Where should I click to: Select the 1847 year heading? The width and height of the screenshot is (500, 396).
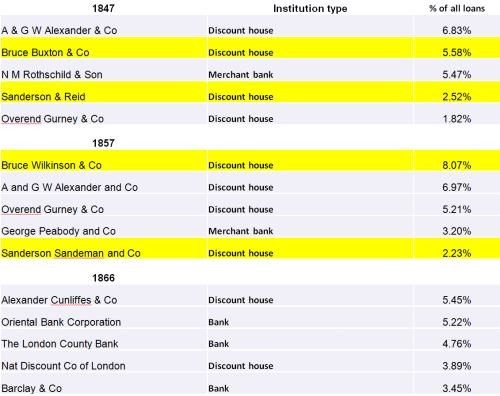pyautogui.click(x=103, y=8)
